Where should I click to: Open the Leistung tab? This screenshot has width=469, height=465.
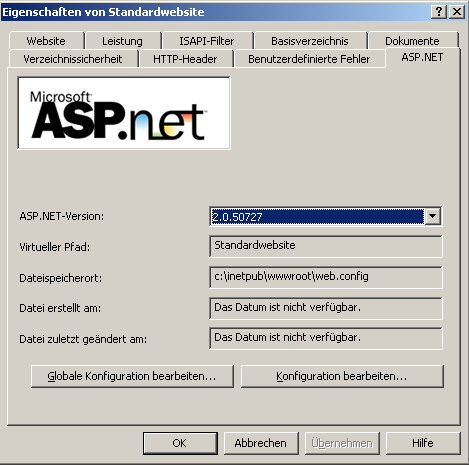pos(123,41)
